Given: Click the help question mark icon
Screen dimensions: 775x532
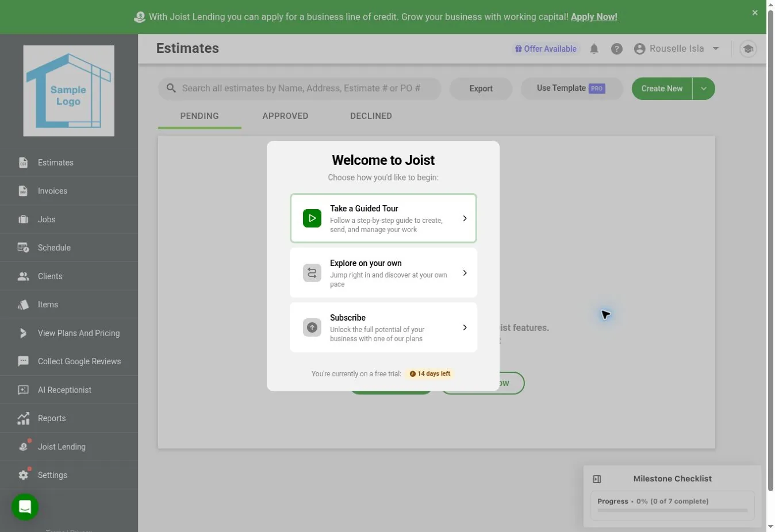Looking at the screenshot, I should (617, 49).
